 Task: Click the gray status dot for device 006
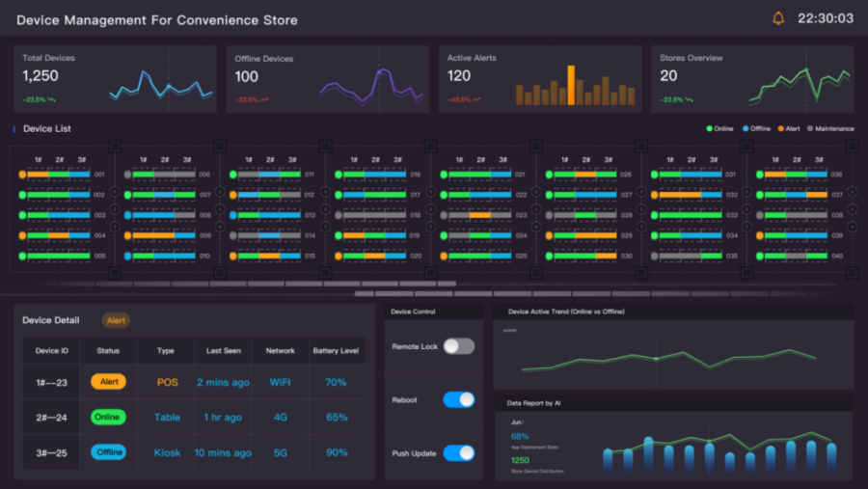[x=127, y=175]
